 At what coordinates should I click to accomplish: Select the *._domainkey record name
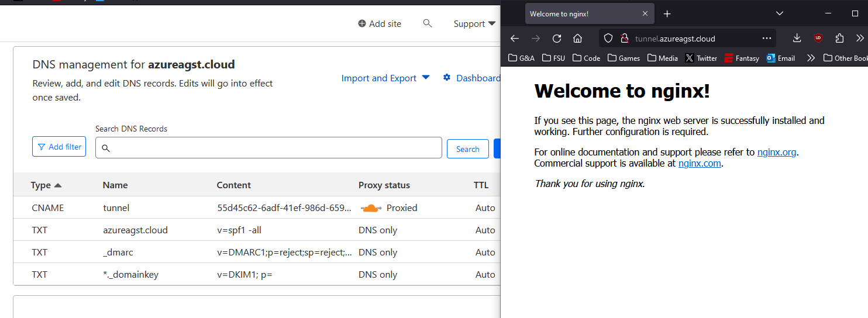coord(130,275)
